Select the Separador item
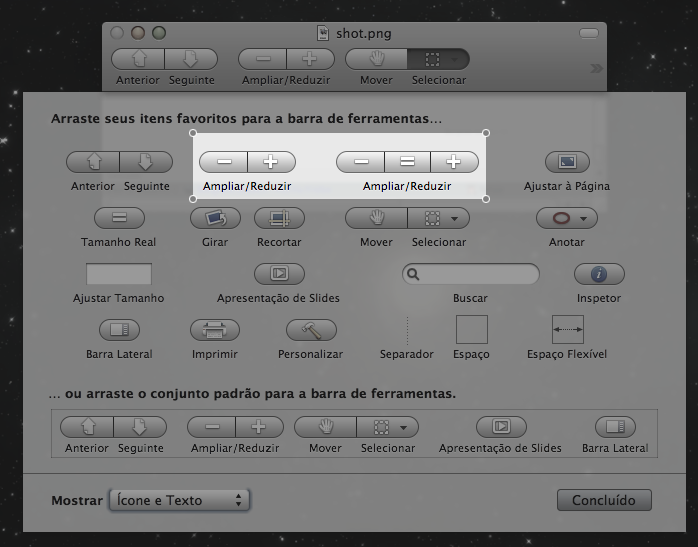Image resolution: width=698 pixels, height=547 pixels. click(407, 330)
